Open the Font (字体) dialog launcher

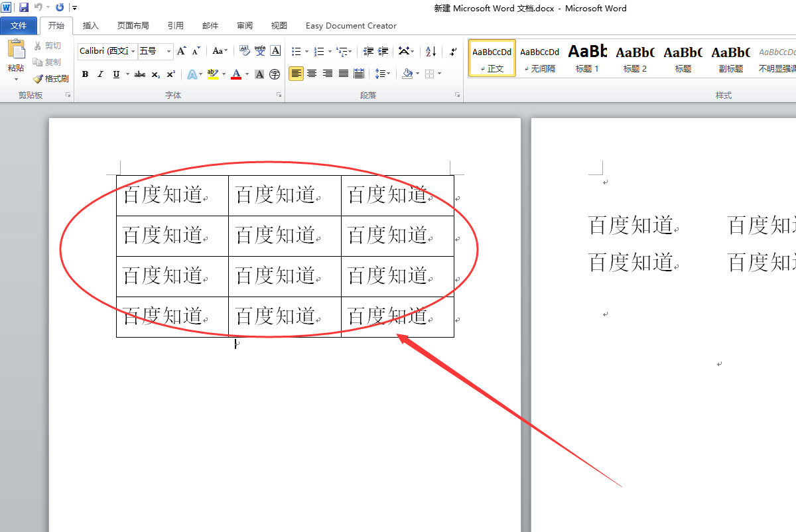click(279, 96)
